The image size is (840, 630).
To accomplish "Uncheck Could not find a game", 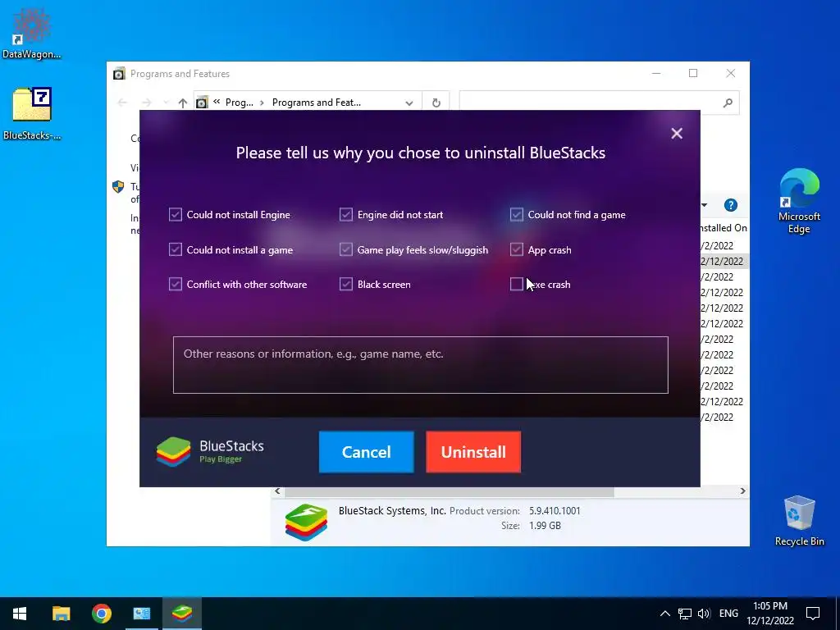I will coord(517,215).
